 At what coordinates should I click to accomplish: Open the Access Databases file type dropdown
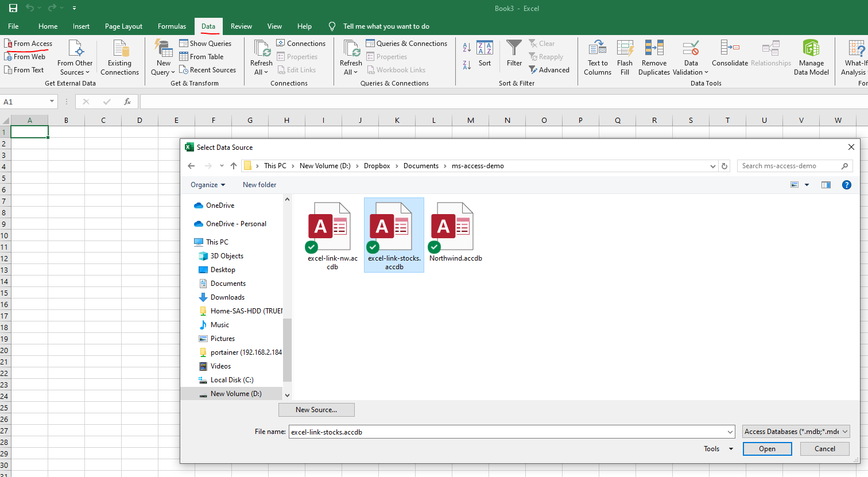pyautogui.click(x=796, y=432)
